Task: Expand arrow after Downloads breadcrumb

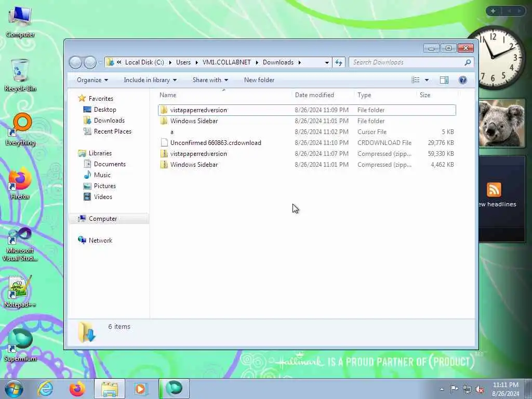Action: coord(300,62)
